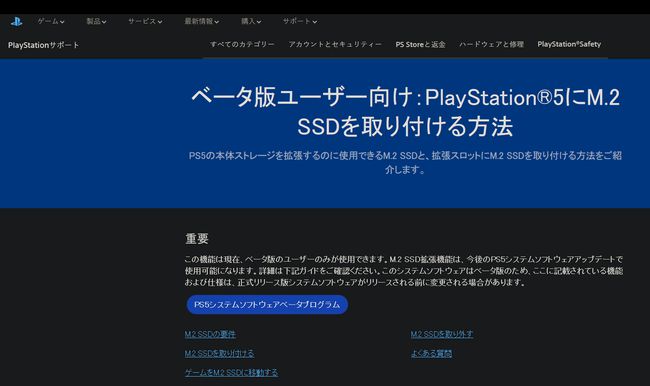Click the page title heading text
The height and width of the screenshot is (386, 650).
pyautogui.click(x=405, y=112)
